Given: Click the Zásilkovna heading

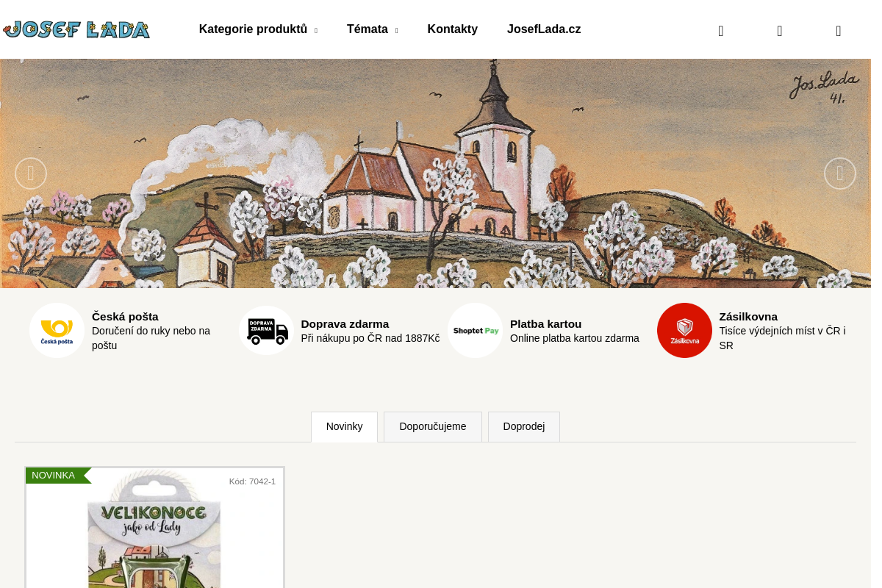Looking at the screenshot, I should click(x=748, y=317).
